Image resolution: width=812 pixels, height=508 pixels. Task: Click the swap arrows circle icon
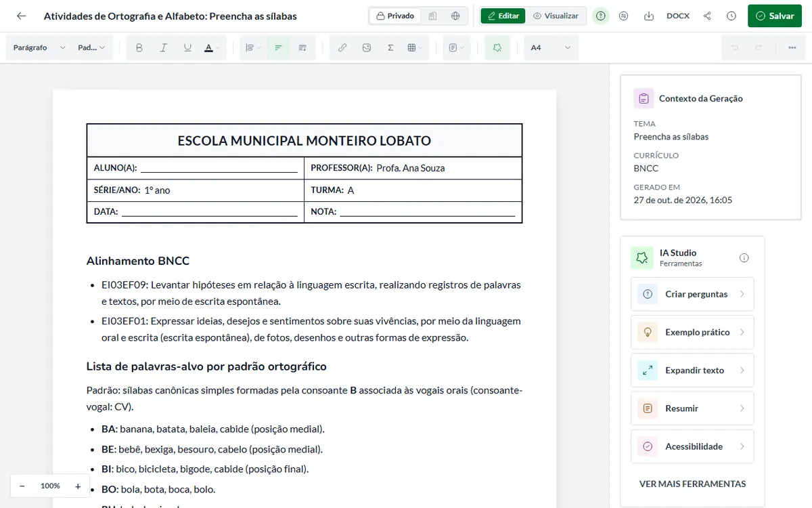point(624,16)
